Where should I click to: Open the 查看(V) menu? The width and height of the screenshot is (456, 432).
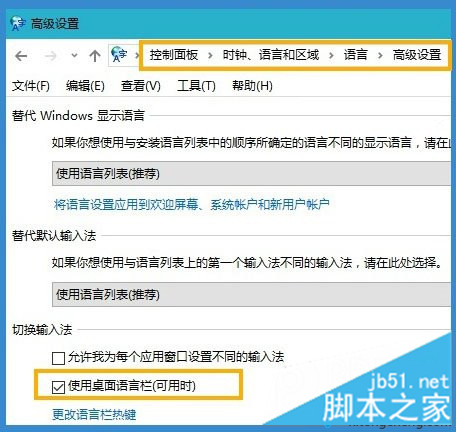click(x=141, y=86)
